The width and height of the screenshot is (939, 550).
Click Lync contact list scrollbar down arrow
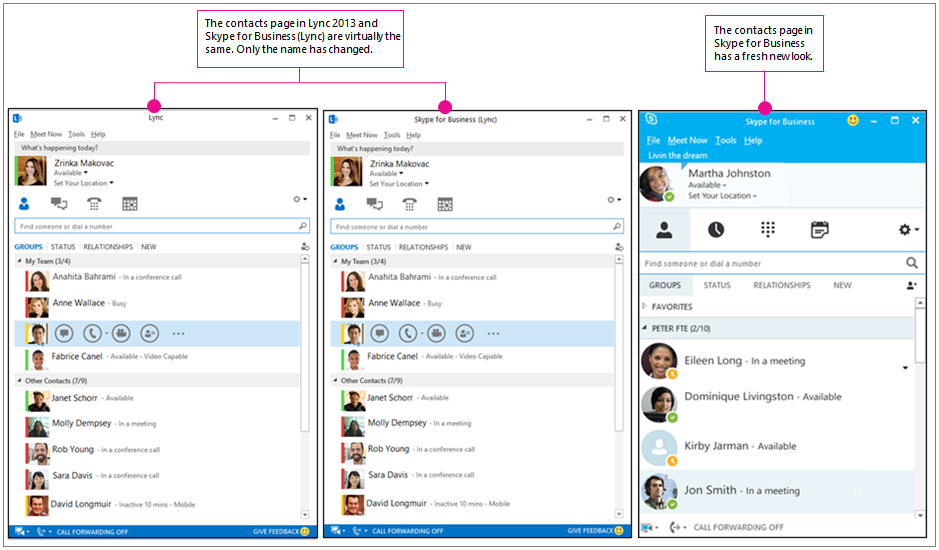pyautogui.click(x=305, y=515)
